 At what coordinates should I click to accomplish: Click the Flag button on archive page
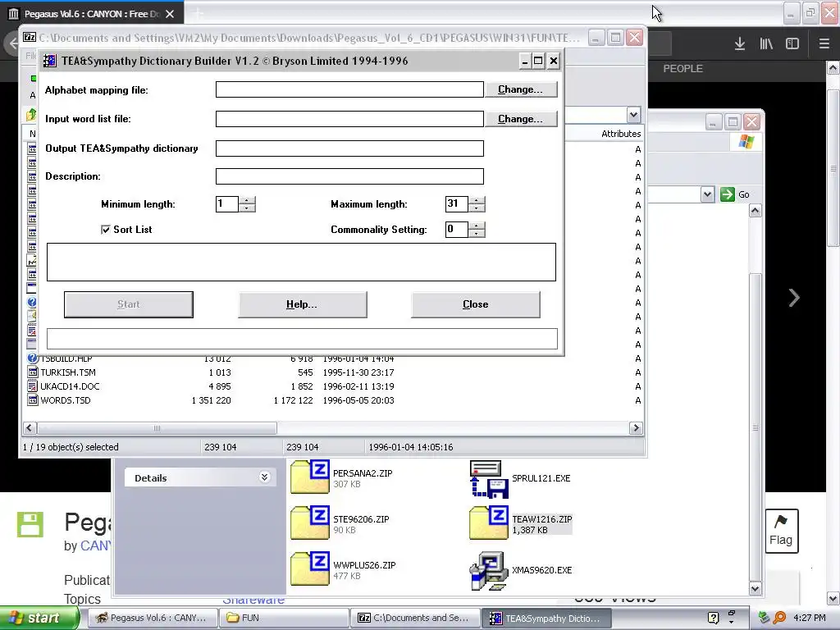781,531
